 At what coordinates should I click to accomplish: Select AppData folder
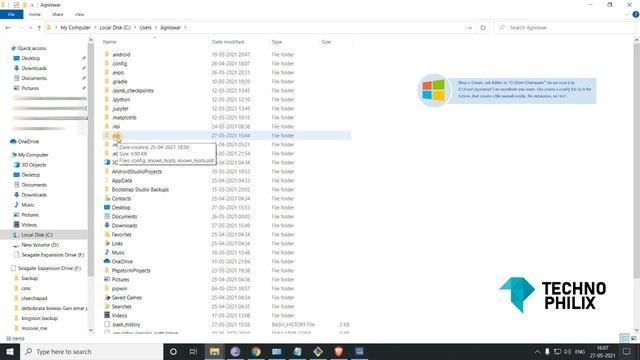click(122, 180)
